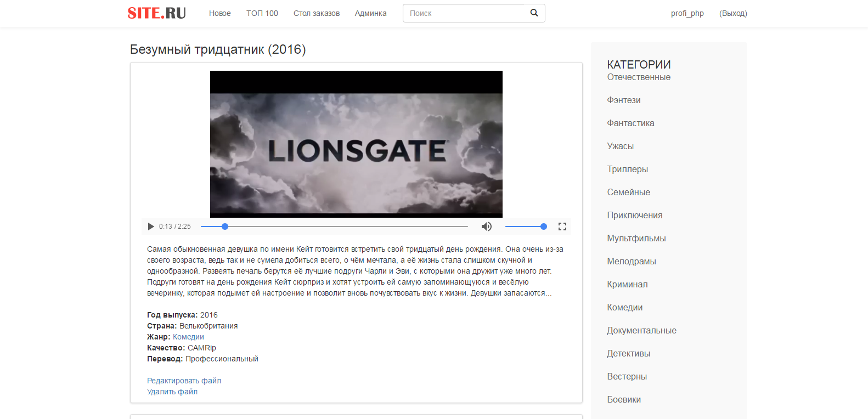868x419 pixels.
Task: Open the profi_php profile
Action: coord(687,13)
